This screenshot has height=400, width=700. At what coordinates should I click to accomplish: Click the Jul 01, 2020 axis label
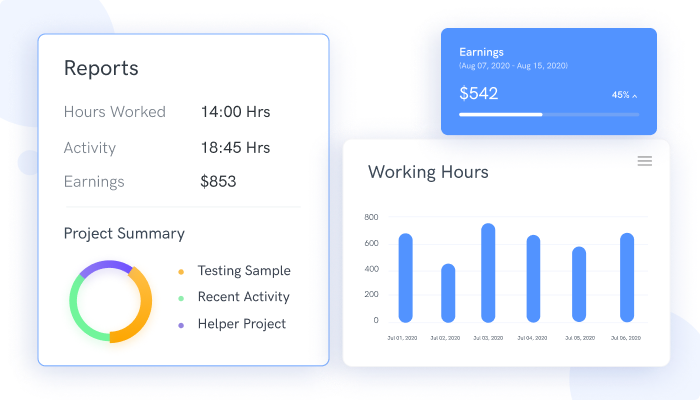tap(402, 338)
